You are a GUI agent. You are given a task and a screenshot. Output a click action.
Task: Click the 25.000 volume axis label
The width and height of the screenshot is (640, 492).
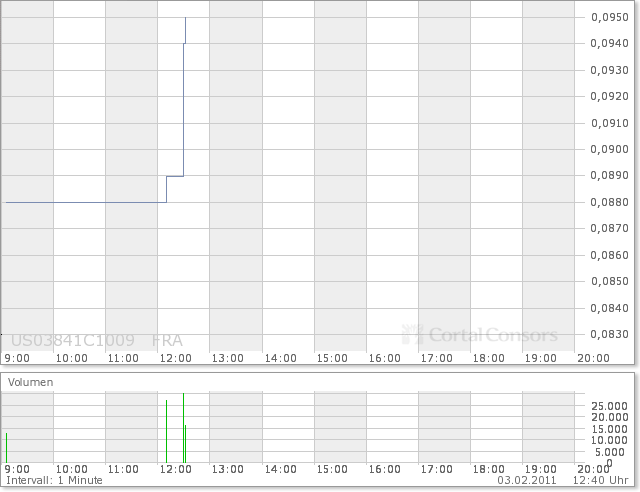(609, 406)
